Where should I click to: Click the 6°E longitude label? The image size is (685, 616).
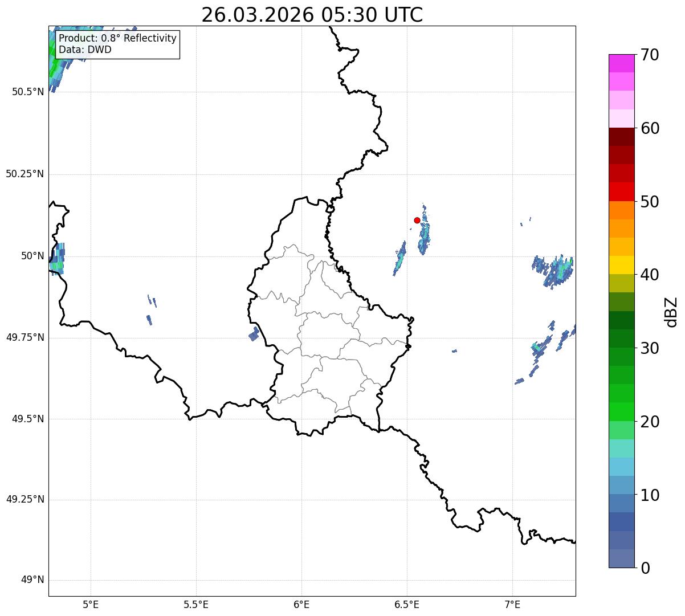[x=301, y=605]
